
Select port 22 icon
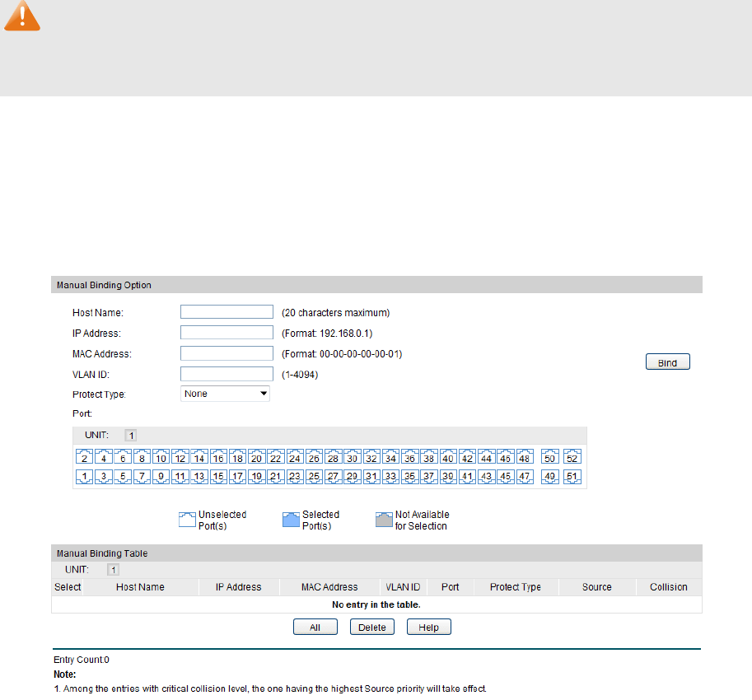tap(276, 457)
